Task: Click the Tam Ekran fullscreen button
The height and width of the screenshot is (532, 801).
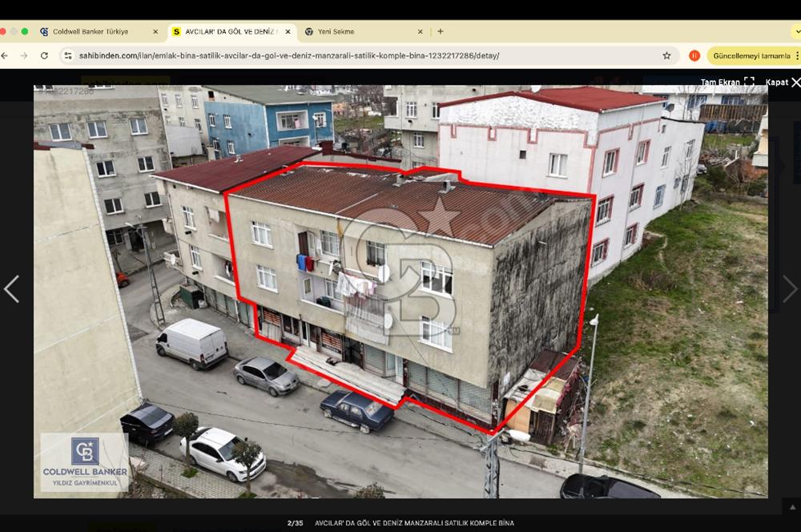Action: [x=727, y=82]
